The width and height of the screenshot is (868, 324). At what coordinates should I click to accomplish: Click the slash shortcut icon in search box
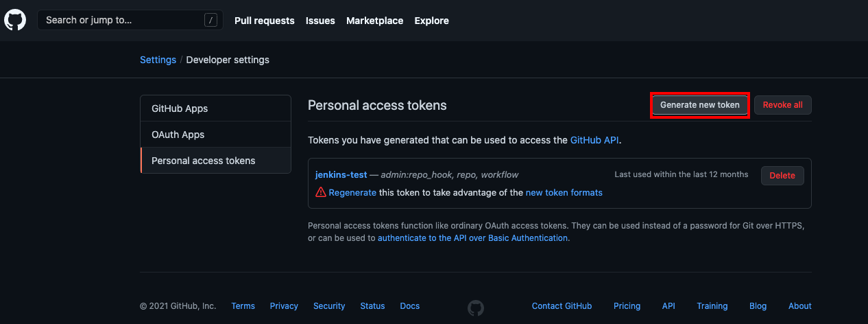(210, 21)
